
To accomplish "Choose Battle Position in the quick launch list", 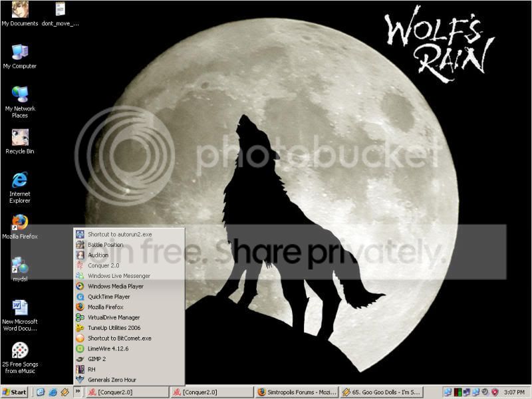I will [129, 245].
